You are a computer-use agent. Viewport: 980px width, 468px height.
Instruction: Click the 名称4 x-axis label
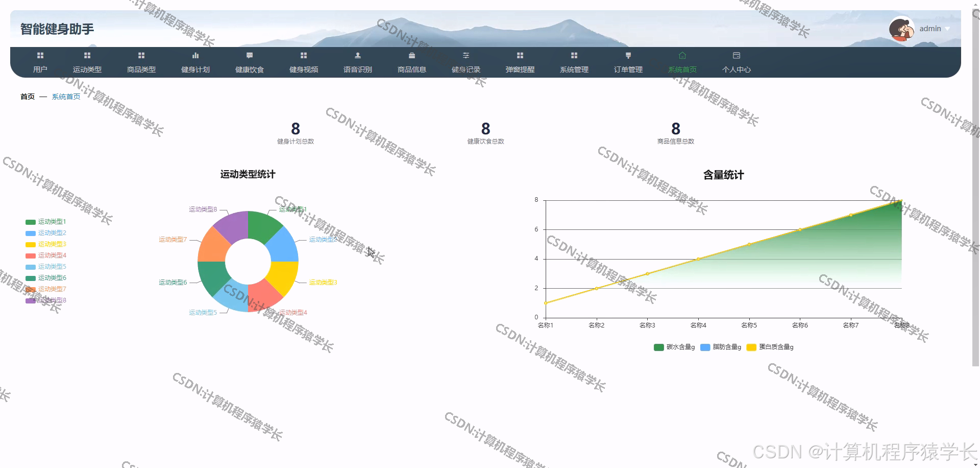pyautogui.click(x=698, y=325)
